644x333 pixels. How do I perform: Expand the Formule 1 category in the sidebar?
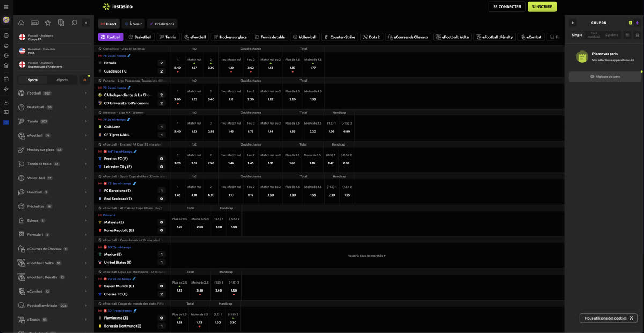(53, 235)
